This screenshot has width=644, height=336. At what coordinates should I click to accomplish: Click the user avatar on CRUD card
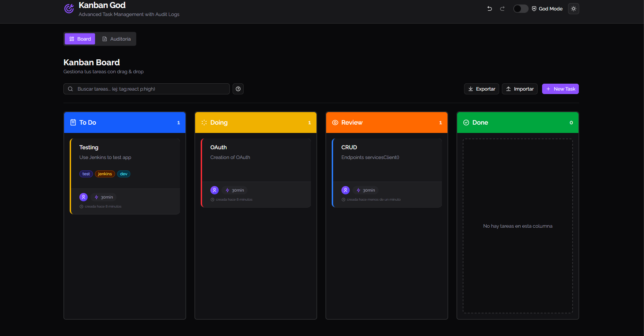coord(346,190)
